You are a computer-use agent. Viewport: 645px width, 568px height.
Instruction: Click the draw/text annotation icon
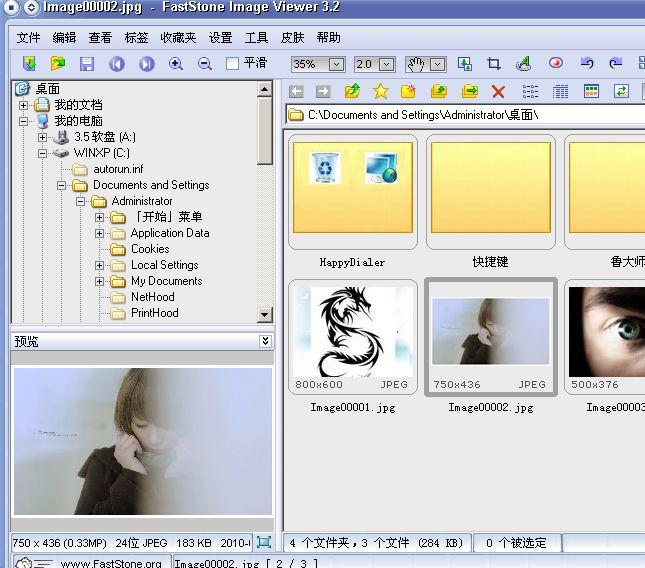[524, 64]
